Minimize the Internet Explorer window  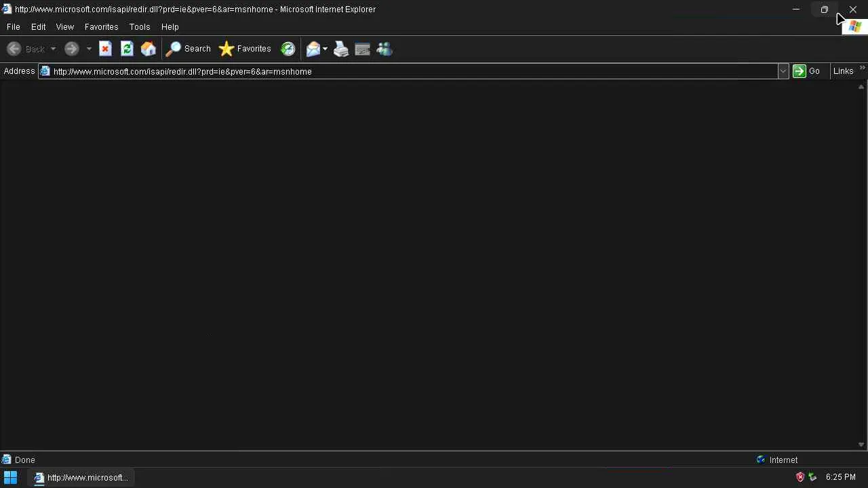point(796,9)
